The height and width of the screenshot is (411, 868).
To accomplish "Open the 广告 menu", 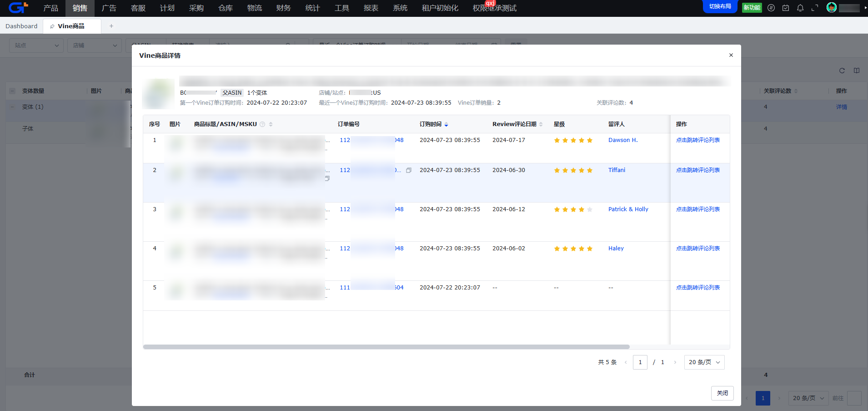I will coord(109,8).
